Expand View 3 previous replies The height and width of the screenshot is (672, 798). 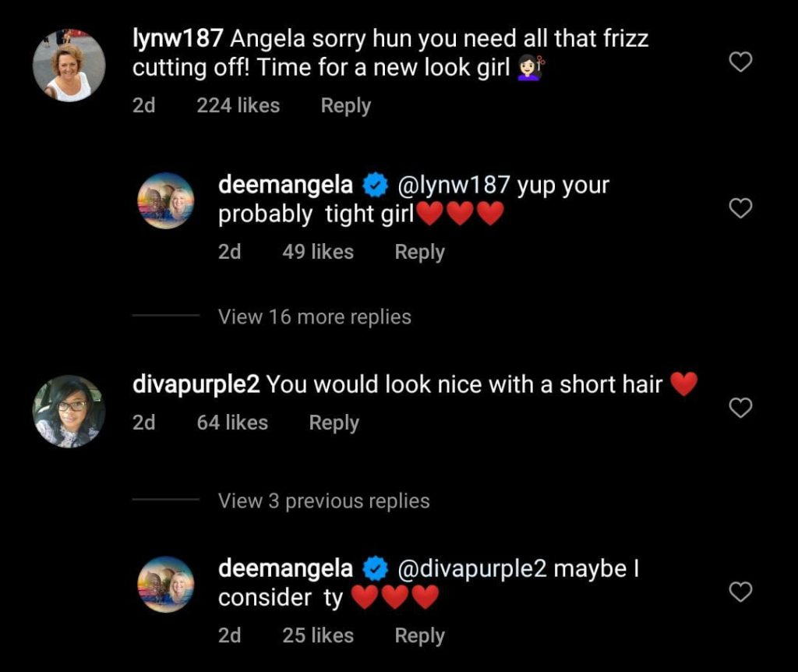click(323, 500)
